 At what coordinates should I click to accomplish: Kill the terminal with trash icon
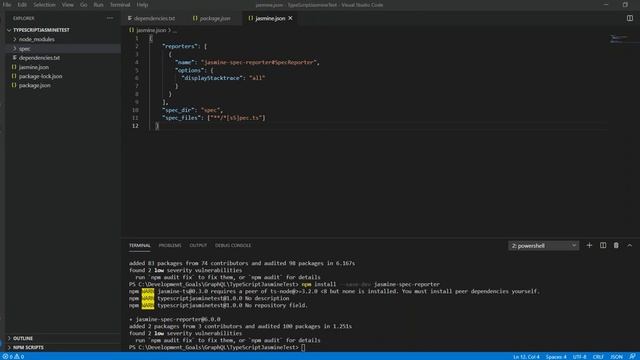click(x=616, y=245)
